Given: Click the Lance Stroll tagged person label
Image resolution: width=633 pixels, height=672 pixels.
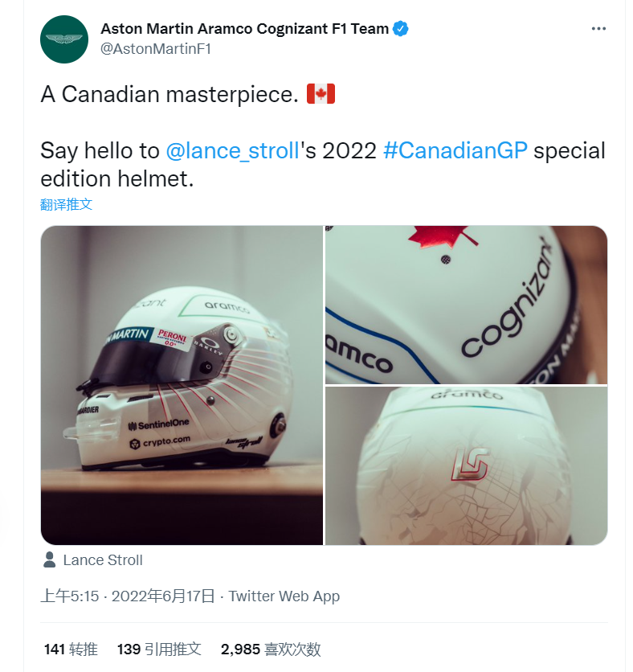Looking at the screenshot, I should pos(103,560).
